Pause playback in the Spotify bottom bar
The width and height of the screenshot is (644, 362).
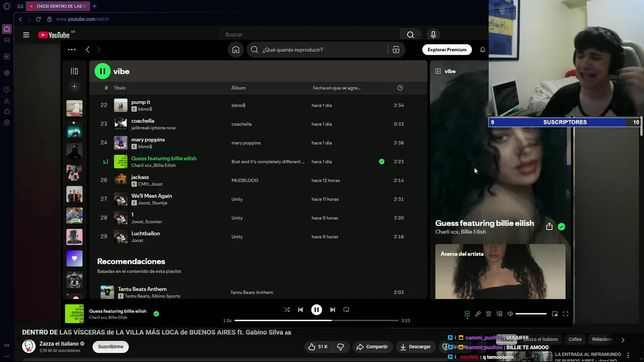point(316,310)
